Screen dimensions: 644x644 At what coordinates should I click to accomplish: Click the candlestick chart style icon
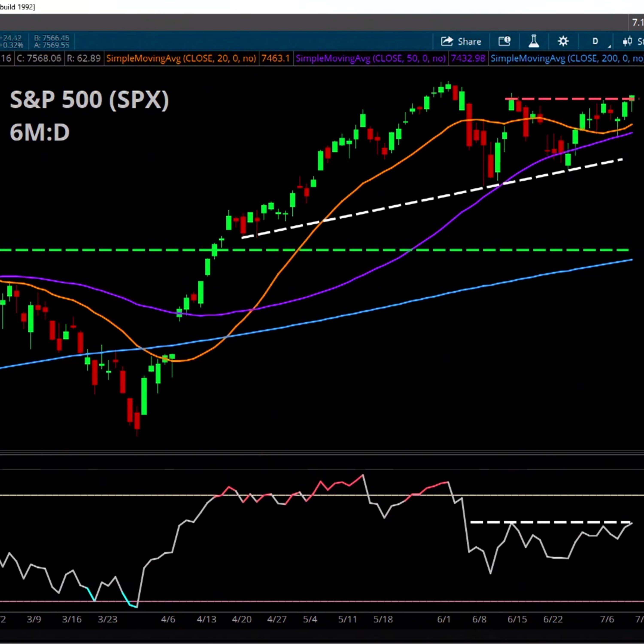click(627, 41)
